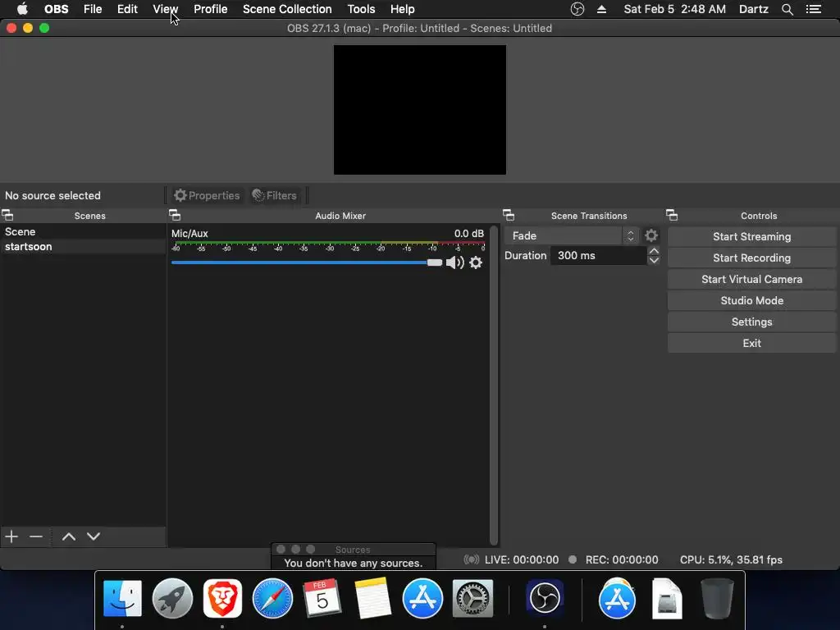
Task: Open transition properties gear icon
Action: coord(651,235)
